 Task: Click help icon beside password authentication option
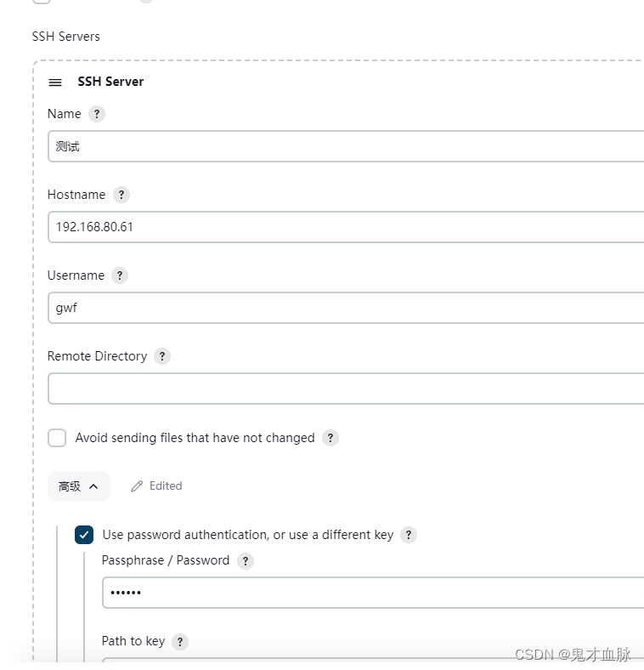pos(409,535)
